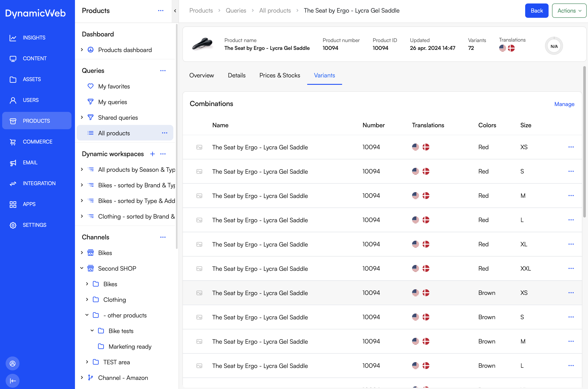Open the Actions dropdown
The width and height of the screenshot is (588, 389).
coord(569,11)
